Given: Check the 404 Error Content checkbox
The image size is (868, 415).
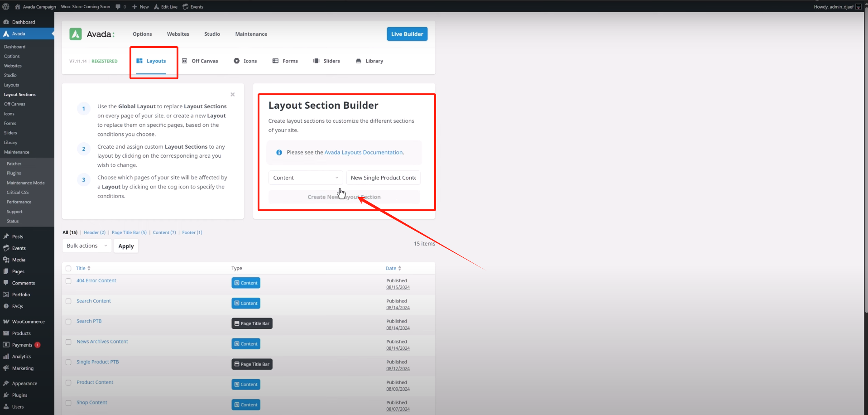Looking at the screenshot, I should tap(68, 281).
